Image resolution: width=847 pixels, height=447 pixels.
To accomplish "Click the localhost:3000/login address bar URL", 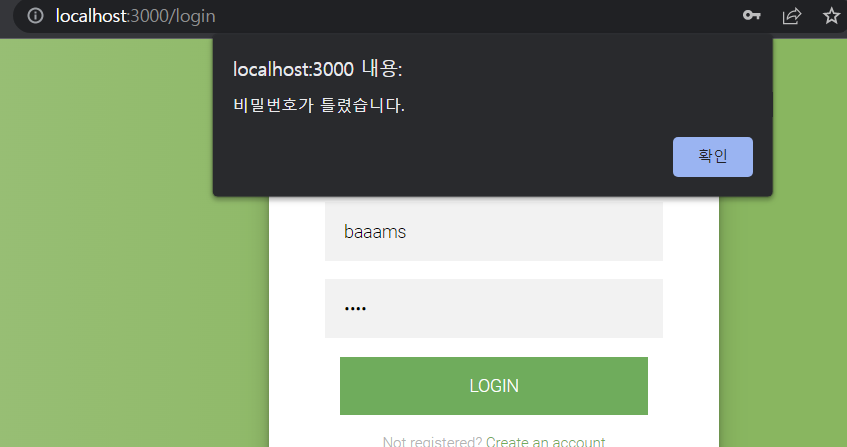I will coord(136,16).
